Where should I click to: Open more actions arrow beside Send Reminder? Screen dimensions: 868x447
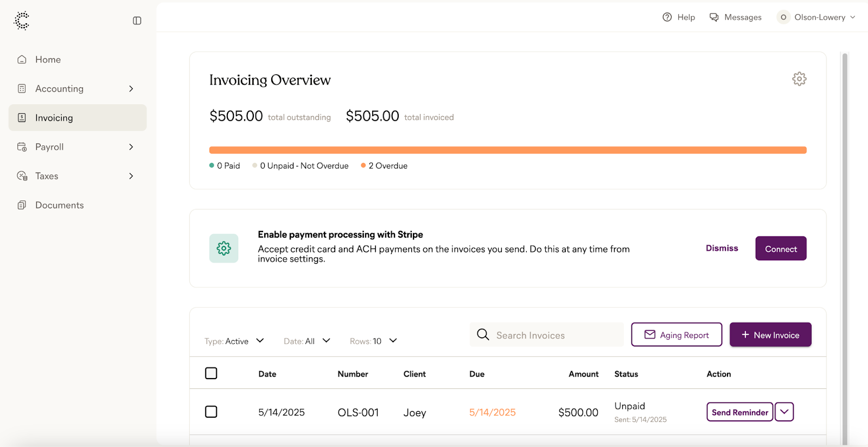[784, 412]
